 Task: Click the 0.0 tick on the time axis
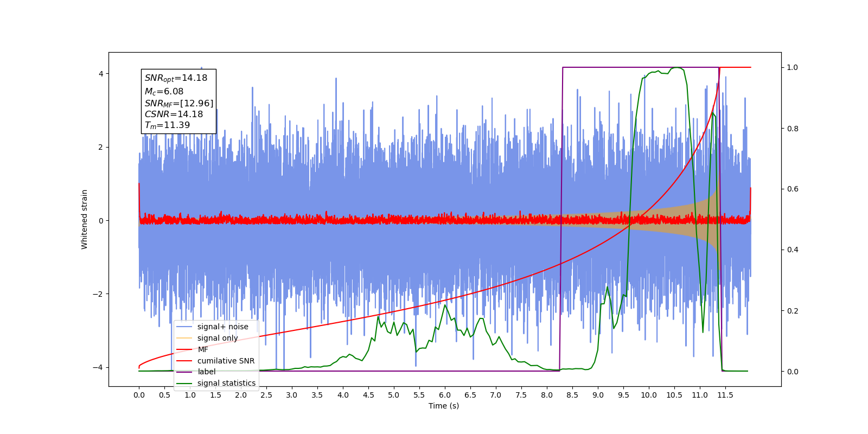(139, 395)
